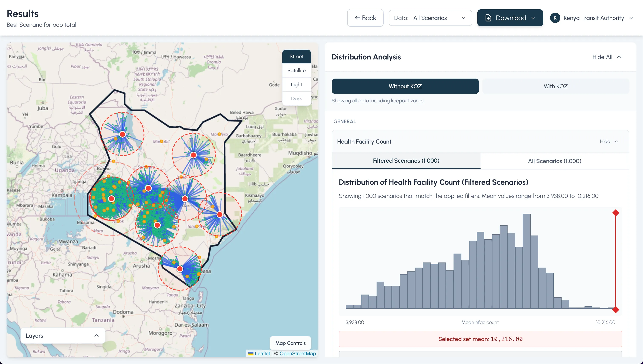
Task: Click the tallest histogram bar
Action: [x=527, y=261]
